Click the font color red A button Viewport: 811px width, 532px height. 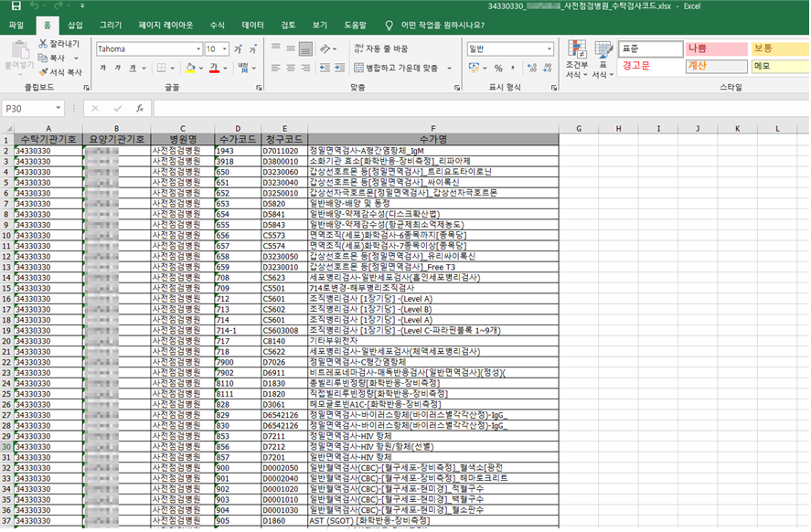pyautogui.click(x=213, y=68)
